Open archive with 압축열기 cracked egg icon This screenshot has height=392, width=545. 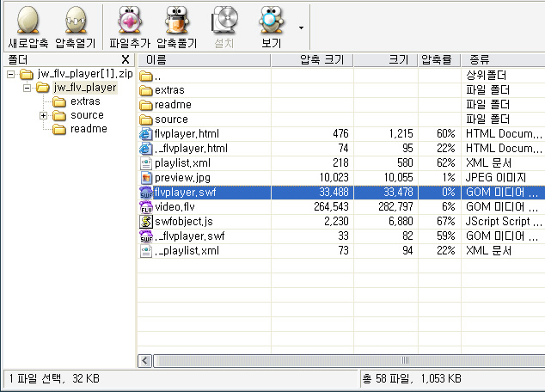[76, 21]
